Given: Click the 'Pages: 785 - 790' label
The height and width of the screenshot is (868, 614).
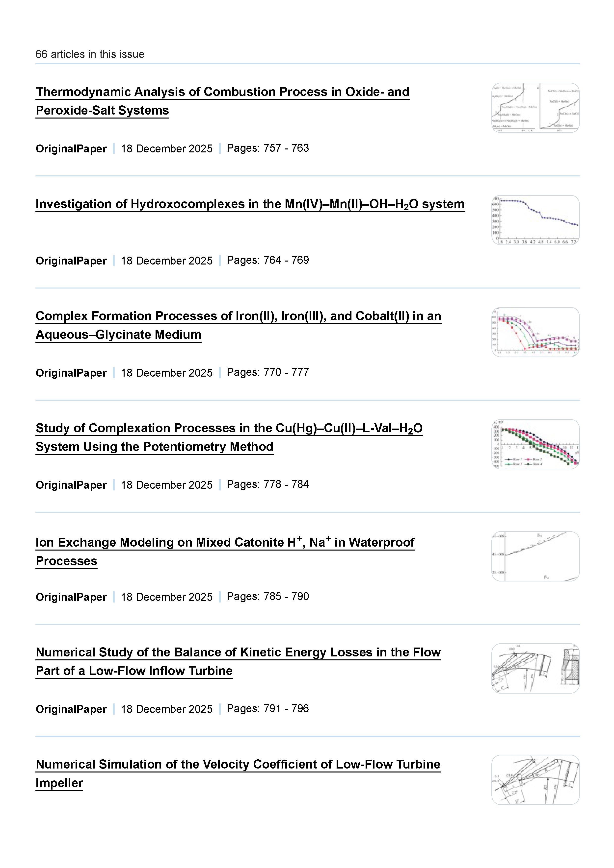Looking at the screenshot, I should (x=267, y=597).
